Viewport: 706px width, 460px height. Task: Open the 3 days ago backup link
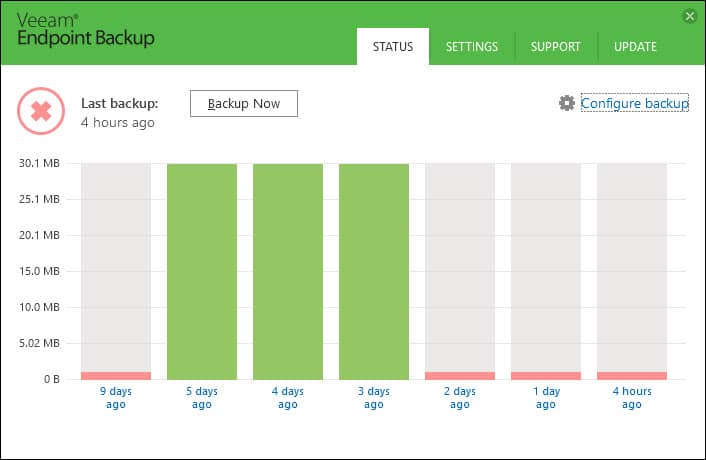[374, 397]
